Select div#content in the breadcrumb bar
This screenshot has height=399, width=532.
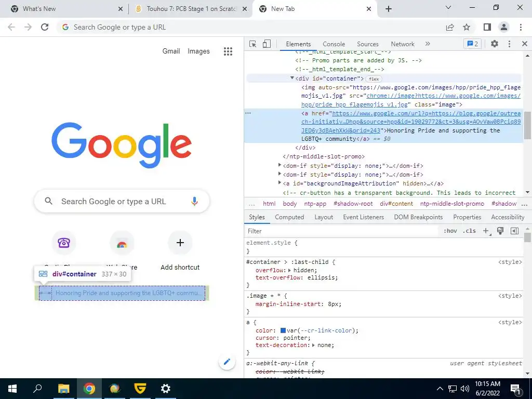(396, 204)
